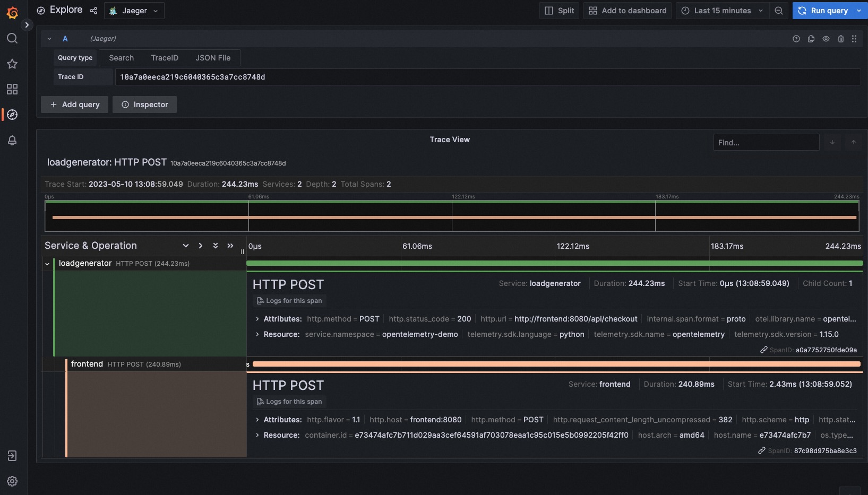Collapse all spans double chevron
Image resolution: width=868 pixels, height=495 pixels.
[x=230, y=246]
